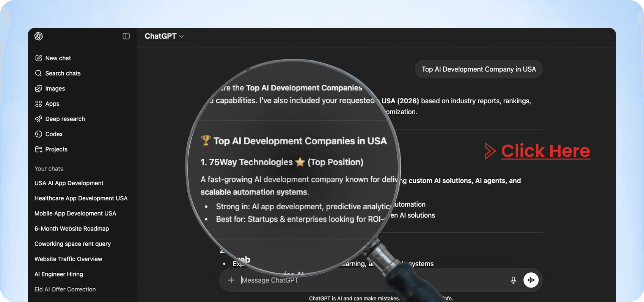
Task: Click the New chat pencil icon
Action: pyautogui.click(x=38, y=58)
